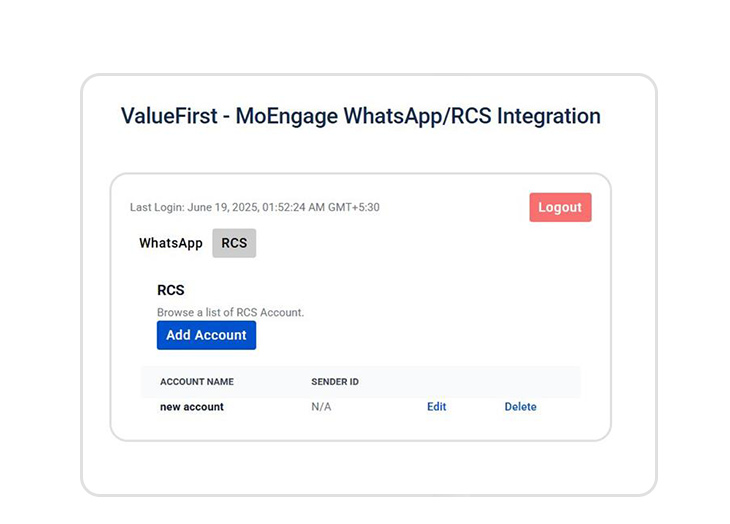Click 'Browse a list of RCS Account' text
The width and height of the screenshot is (730, 524).
click(230, 312)
